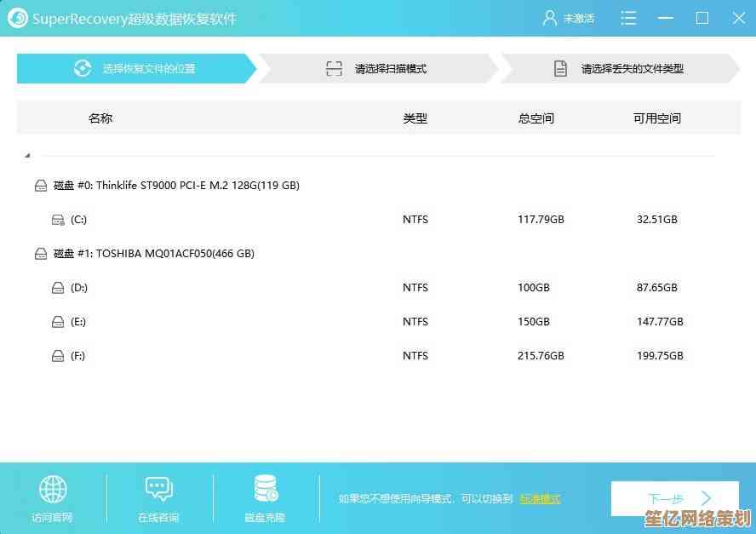756x534 pixels.
Task: Switch to 请选择丢失的文件类型 step tab
Action: point(620,69)
